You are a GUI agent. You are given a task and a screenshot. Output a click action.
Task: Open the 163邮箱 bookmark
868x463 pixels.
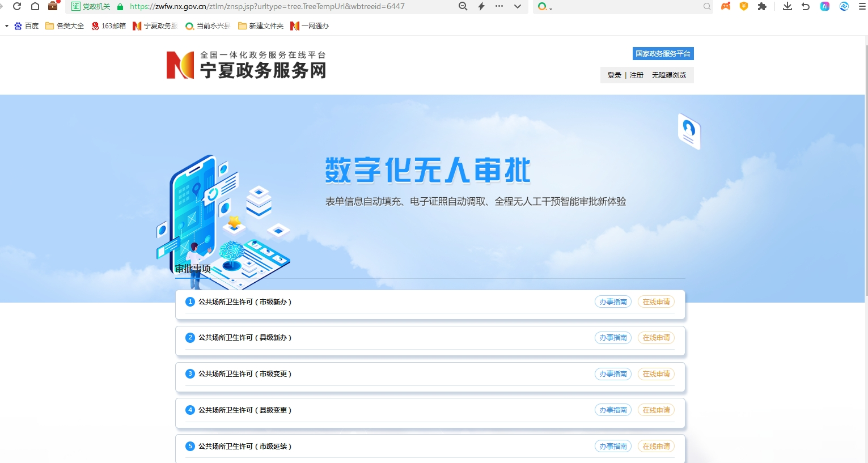click(109, 26)
